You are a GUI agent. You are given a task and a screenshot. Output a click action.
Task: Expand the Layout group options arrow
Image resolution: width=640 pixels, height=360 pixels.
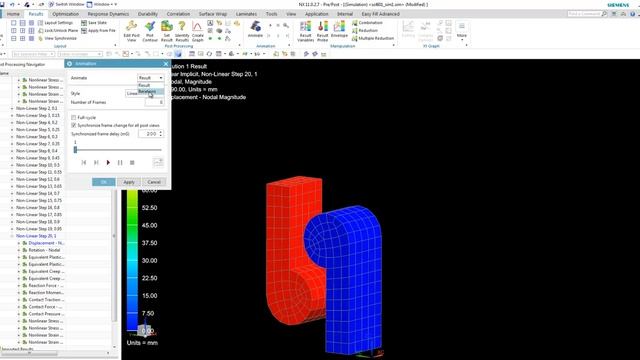coord(115,46)
